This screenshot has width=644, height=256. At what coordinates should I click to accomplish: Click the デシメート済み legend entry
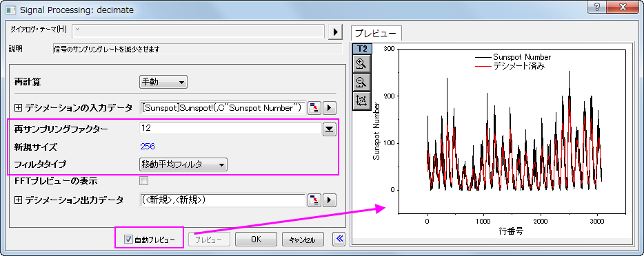click(x=510, y=65)
